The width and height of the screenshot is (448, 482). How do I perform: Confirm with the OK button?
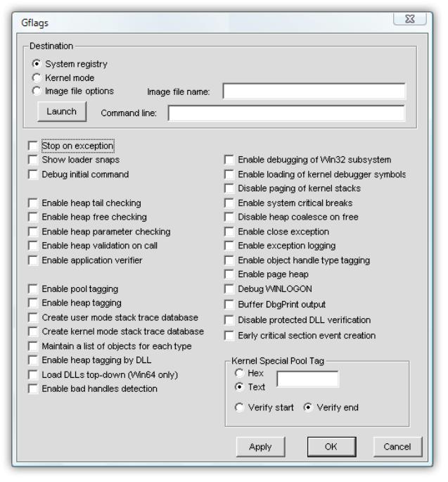click(x=331, y=447)
